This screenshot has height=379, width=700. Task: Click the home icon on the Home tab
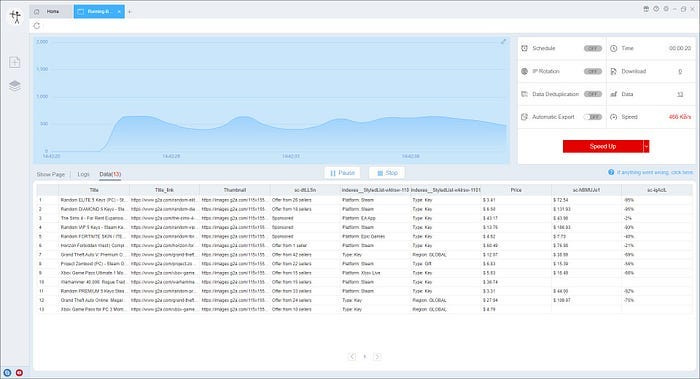pos(37,12)
